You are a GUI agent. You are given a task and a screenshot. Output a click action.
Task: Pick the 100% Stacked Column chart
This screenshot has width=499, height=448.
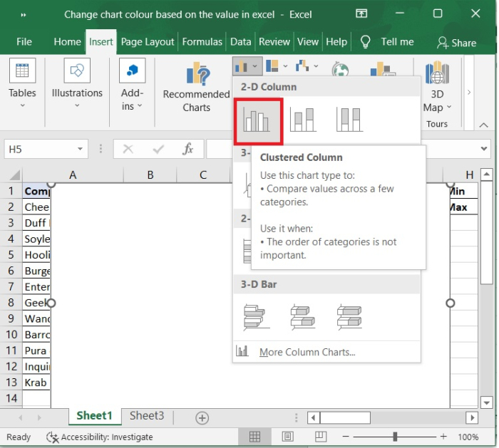(349, 120)
